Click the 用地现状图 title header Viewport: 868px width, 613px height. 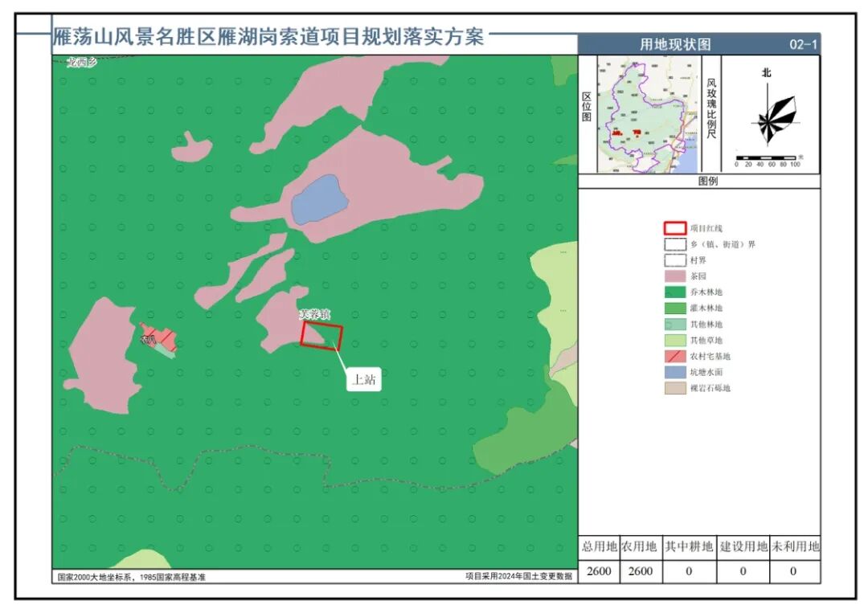(x=675, y=45)
